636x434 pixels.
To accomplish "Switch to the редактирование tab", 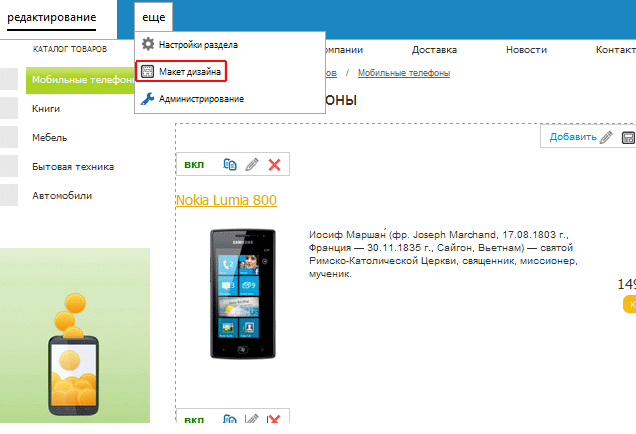I will pyautogui.click(x=52, y=17).
